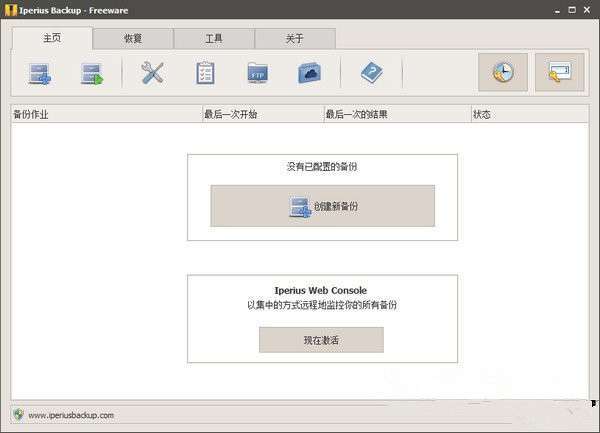Click the 状态 column header
Image resolution: width=600 pixels, height=433 pixels.
point(530,114)
